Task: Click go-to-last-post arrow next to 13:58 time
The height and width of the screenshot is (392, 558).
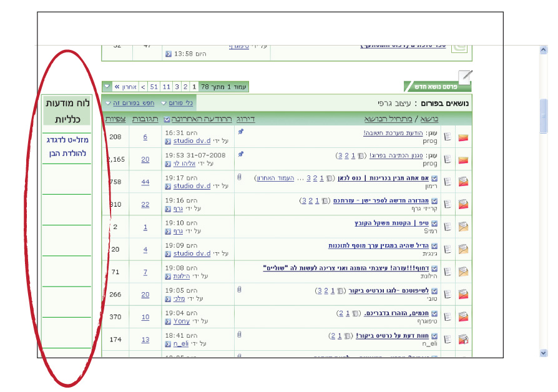Action: (169, 54)
